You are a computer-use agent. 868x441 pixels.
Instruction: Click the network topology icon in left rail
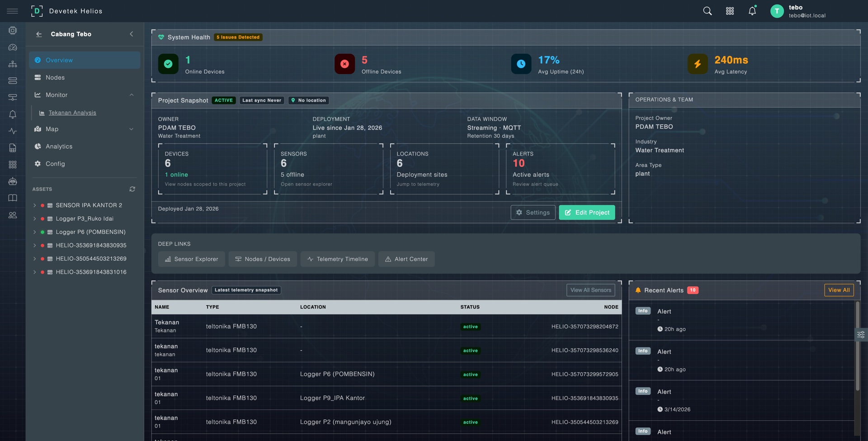[x=13, y=64]
